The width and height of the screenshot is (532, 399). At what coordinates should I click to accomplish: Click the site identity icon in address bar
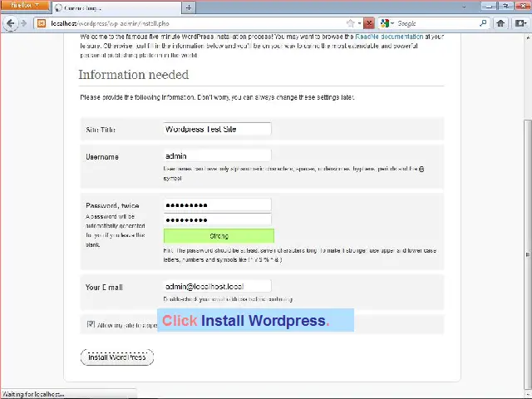coord(42,23)
